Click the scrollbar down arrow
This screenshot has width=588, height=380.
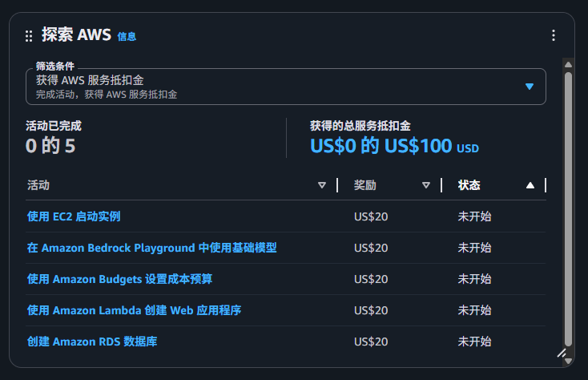pos(568,362)
